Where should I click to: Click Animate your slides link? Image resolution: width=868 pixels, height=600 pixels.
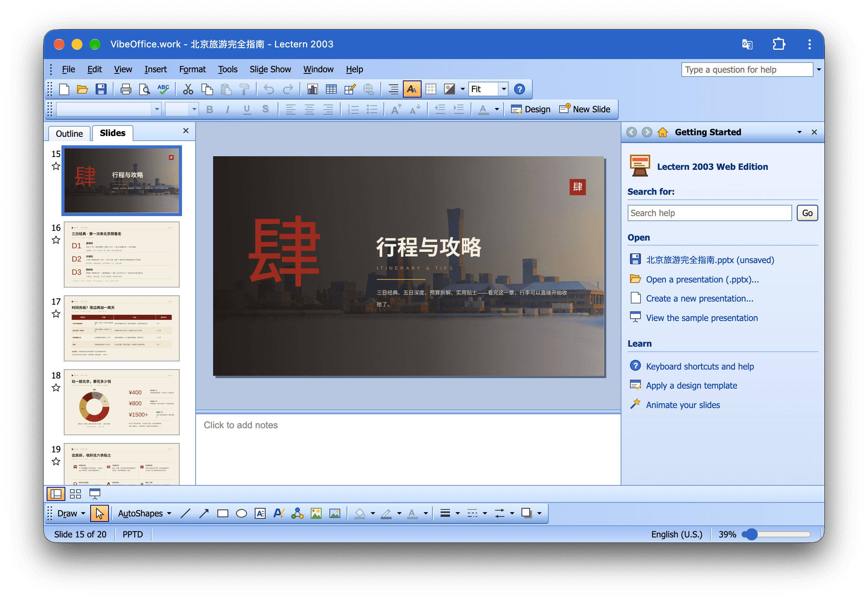point(683,405)
